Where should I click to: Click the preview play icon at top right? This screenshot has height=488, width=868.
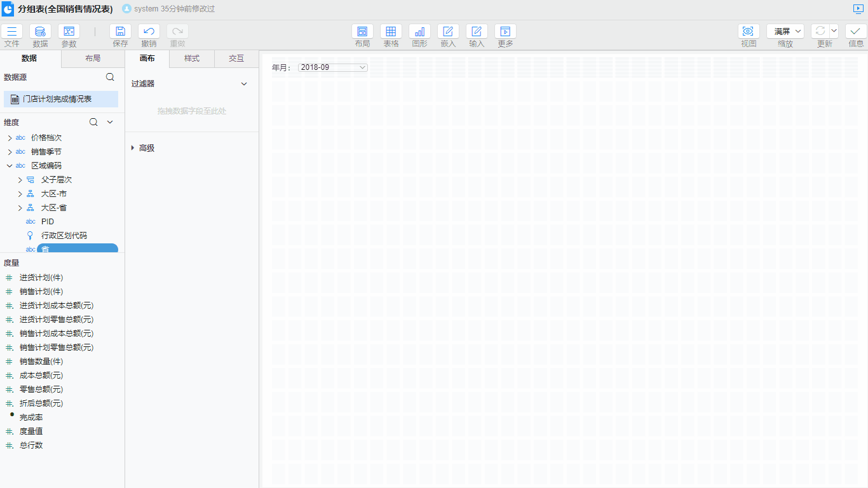click(858, 9)
